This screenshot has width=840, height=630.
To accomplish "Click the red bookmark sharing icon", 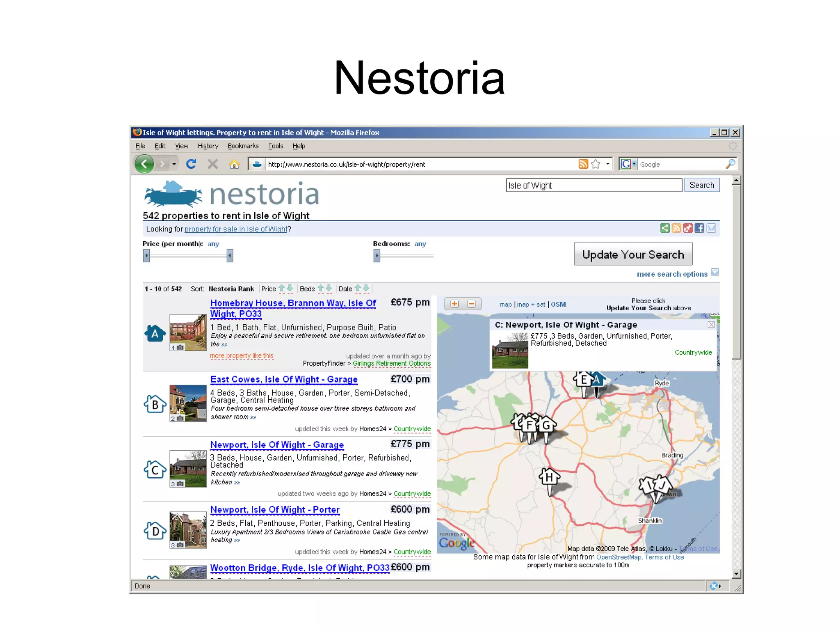I will (688, 228).
